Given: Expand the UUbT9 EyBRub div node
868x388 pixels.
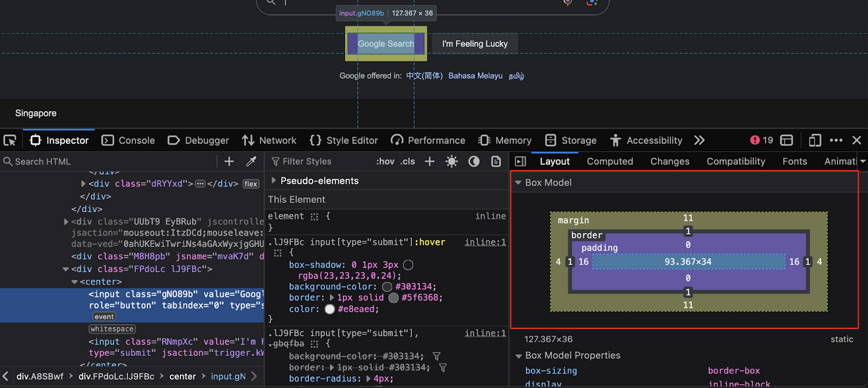Looking at the screenshot, I should tap(66, 221).
